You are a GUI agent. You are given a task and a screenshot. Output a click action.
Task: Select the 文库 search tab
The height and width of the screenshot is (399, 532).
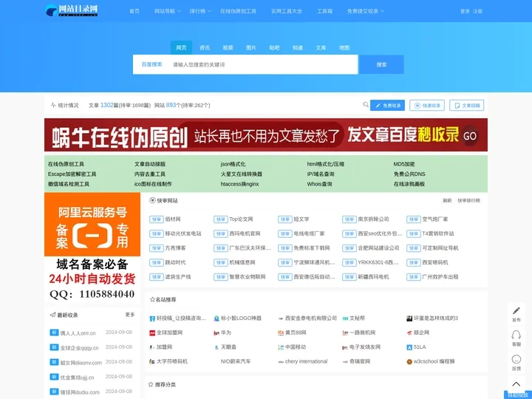coord(321,47)
